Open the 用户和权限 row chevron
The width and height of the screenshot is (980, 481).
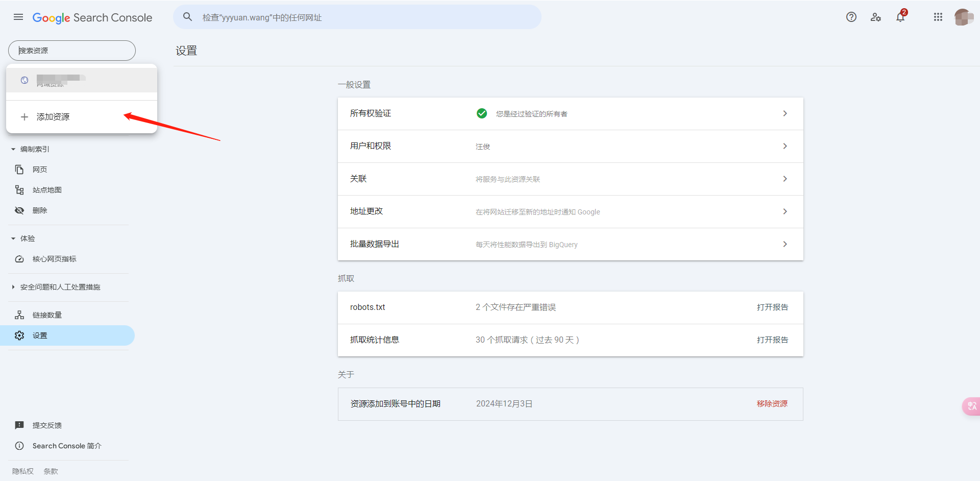pos(785,147)
